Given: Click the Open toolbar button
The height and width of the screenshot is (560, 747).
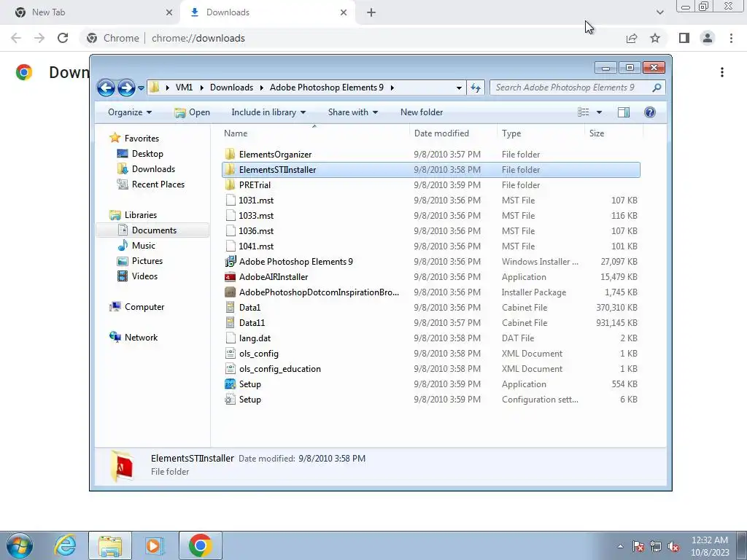Looking at the screenshot, I should pyautogui.click(x=192, y=112).
